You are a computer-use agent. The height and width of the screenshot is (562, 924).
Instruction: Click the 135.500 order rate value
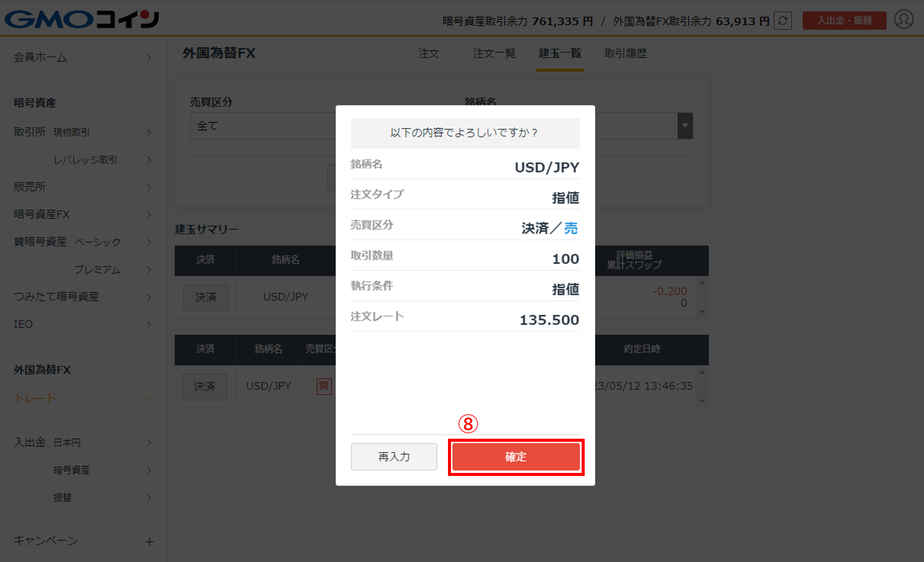[549, 320]
